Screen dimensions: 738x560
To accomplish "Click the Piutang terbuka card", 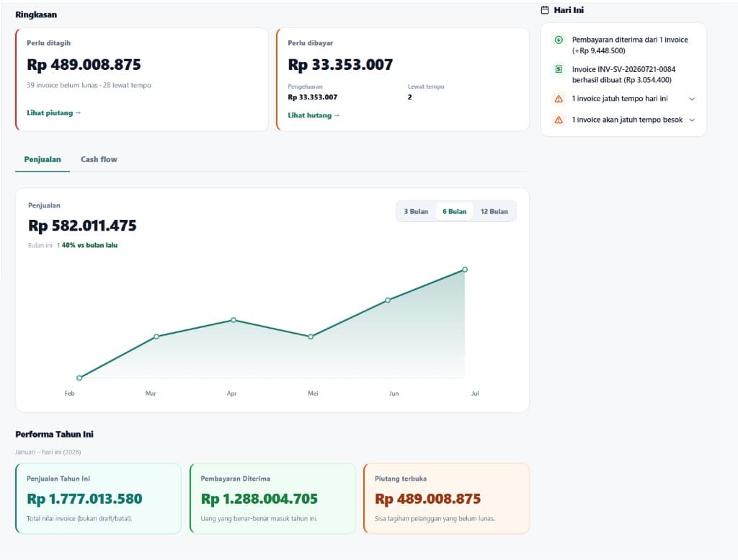I will coord(446,498).
